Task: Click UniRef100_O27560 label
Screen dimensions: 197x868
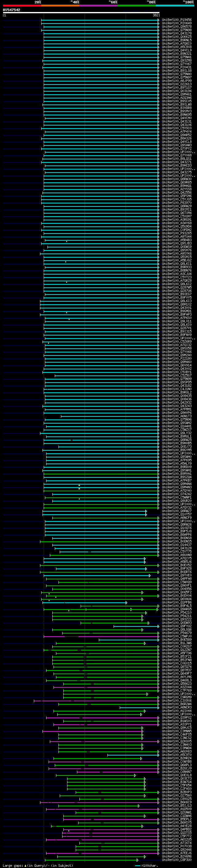Action: (176, 796)
